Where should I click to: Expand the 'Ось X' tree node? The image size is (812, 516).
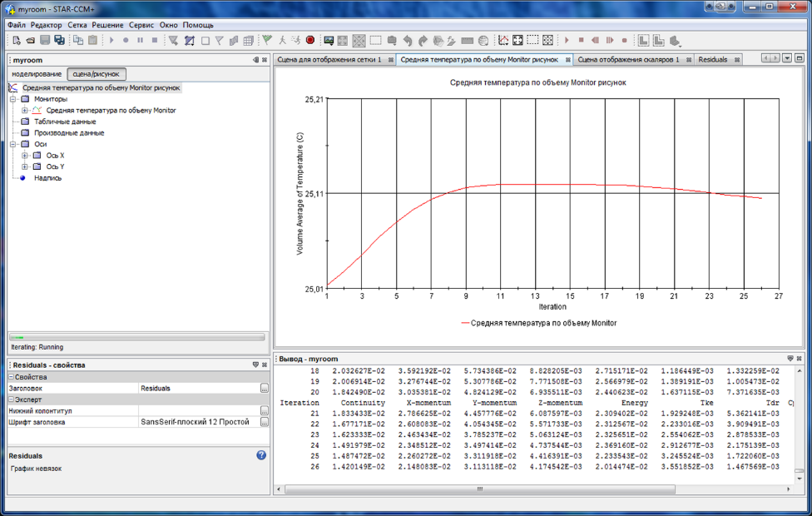[x=25, y=156]
